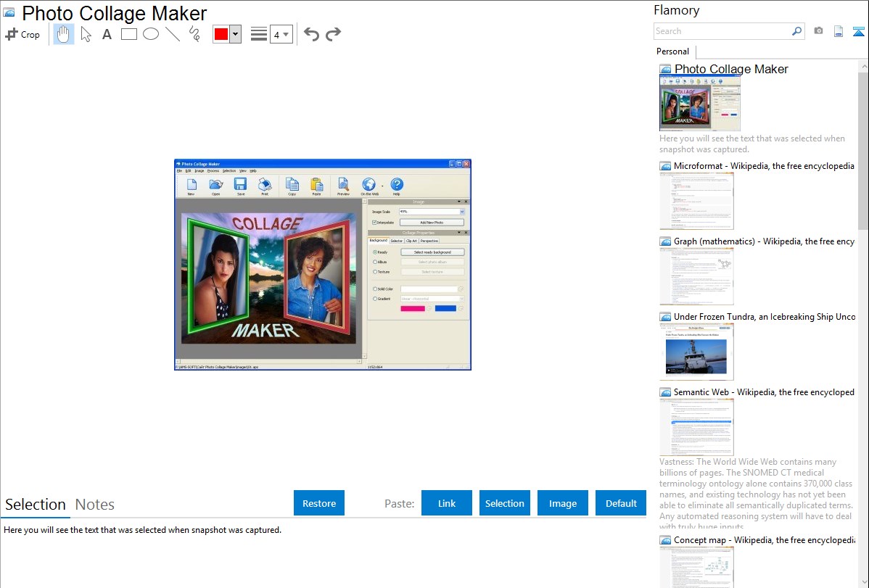Paste as Link
Screen dimensions: 869x588
point(447,503)
